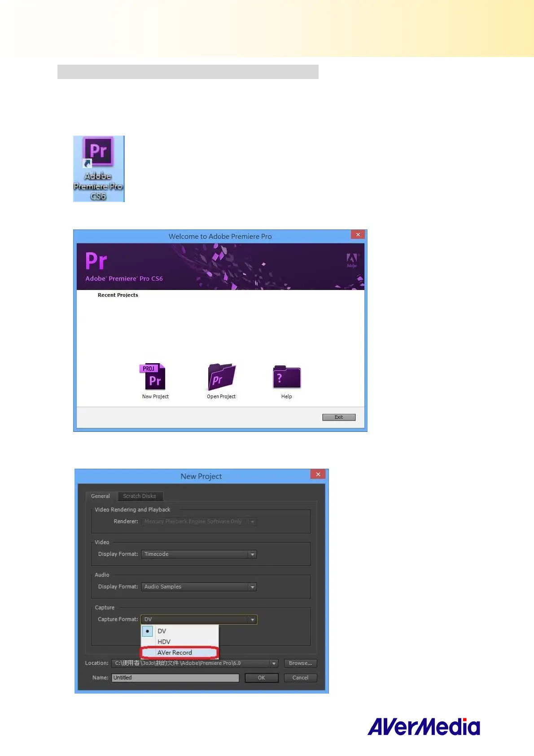534x756 pixels.
Task: Click the New Project icon
Action: click(155, 378)
